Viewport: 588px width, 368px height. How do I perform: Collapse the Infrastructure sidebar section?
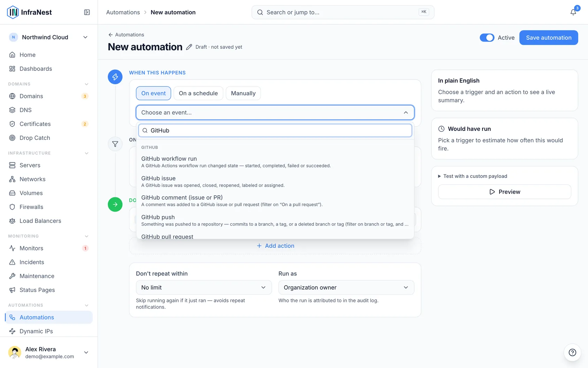86,153
